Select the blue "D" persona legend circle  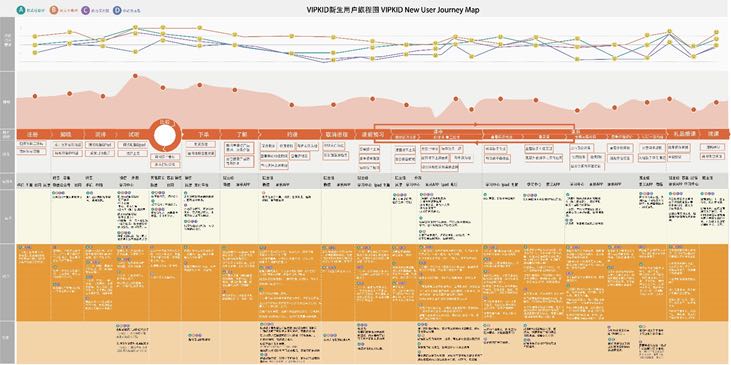[x=117, y=10]
